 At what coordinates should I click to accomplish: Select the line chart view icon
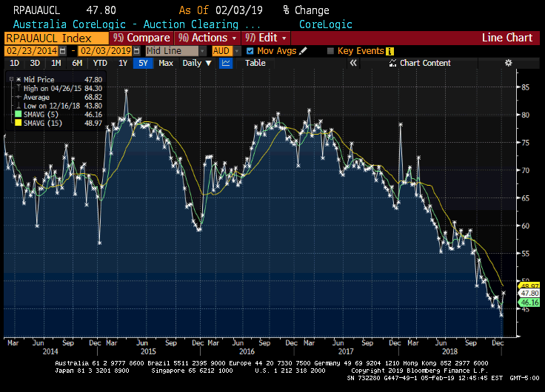[226, 63]
